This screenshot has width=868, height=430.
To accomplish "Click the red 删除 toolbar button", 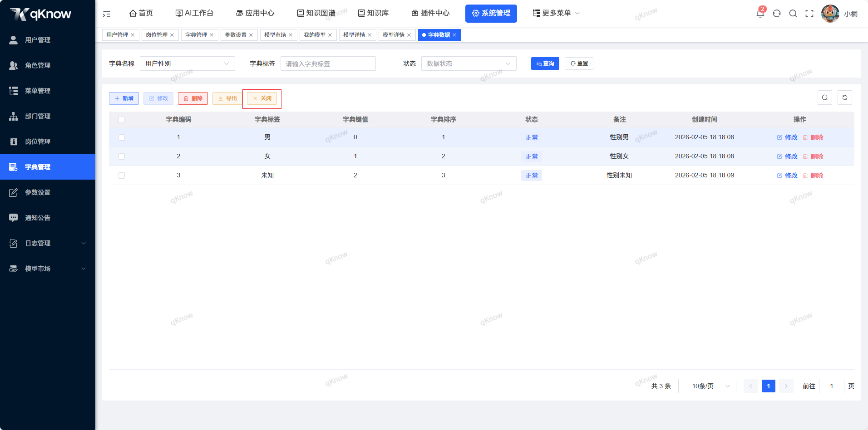I will (x=193, y=98).
